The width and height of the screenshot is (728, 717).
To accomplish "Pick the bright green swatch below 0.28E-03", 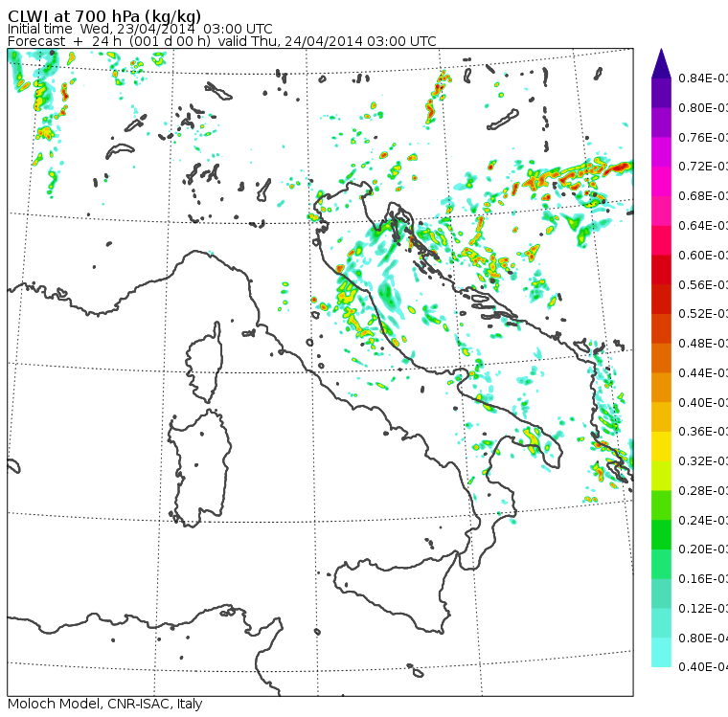I will pyautogui.click(x=661, y=505).
